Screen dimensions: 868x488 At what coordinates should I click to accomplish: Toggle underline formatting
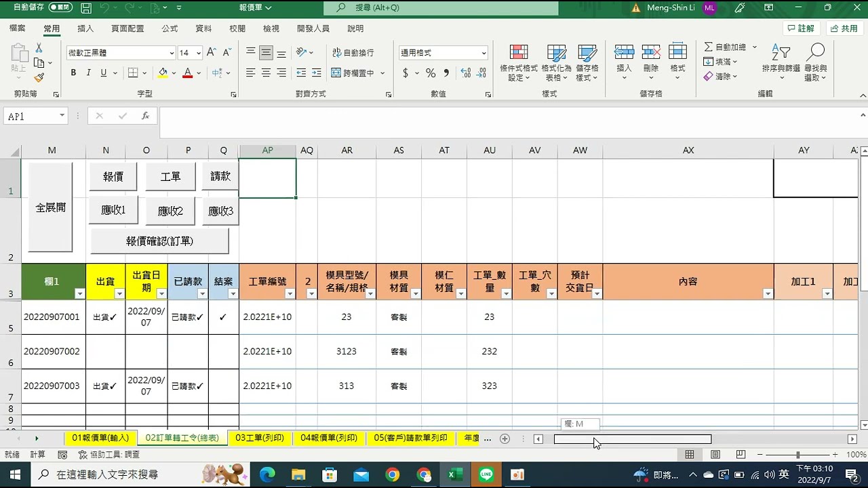tap(103, 73)
